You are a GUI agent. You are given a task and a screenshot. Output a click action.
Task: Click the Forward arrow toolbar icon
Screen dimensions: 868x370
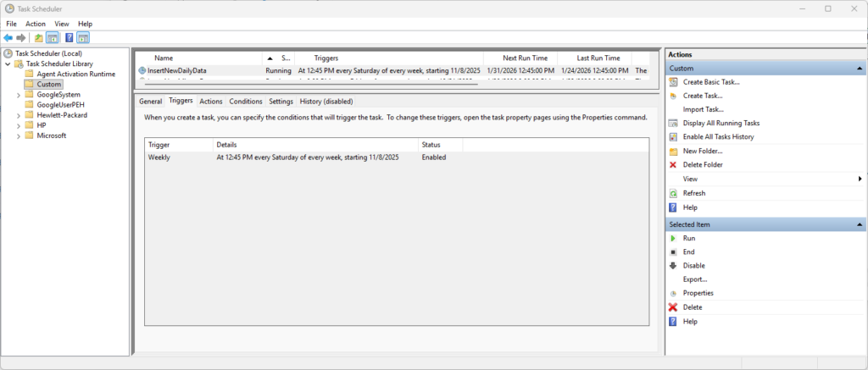(x=21, y=37)
